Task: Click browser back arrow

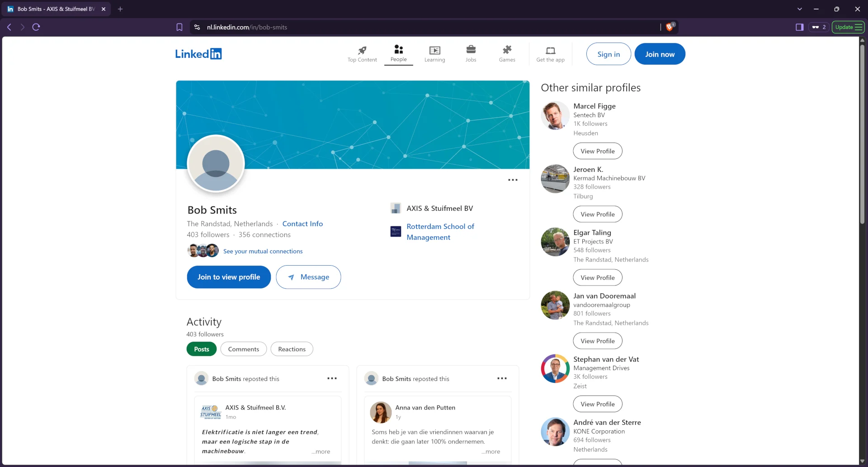Action: 9,27
